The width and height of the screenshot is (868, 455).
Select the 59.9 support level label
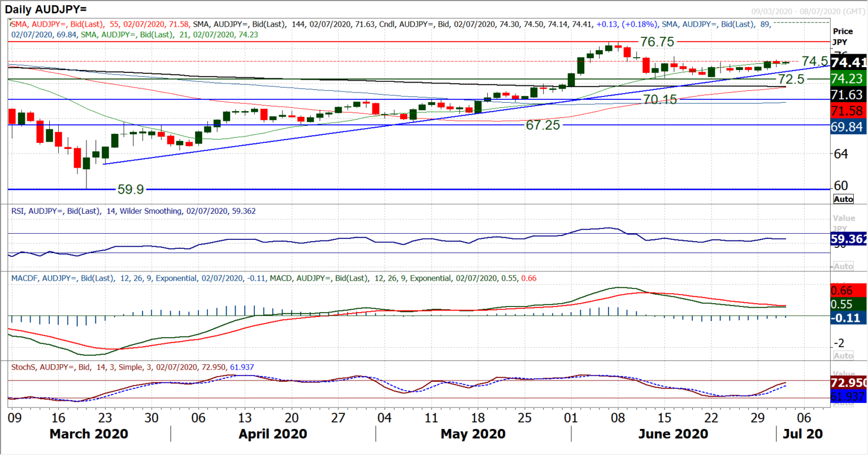point(131,190)
